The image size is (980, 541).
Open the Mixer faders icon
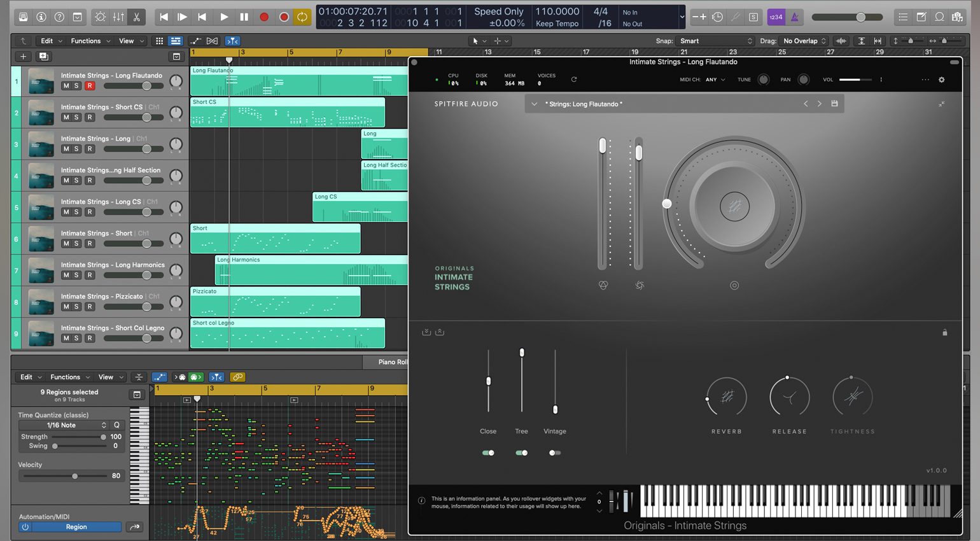[118, 17]
